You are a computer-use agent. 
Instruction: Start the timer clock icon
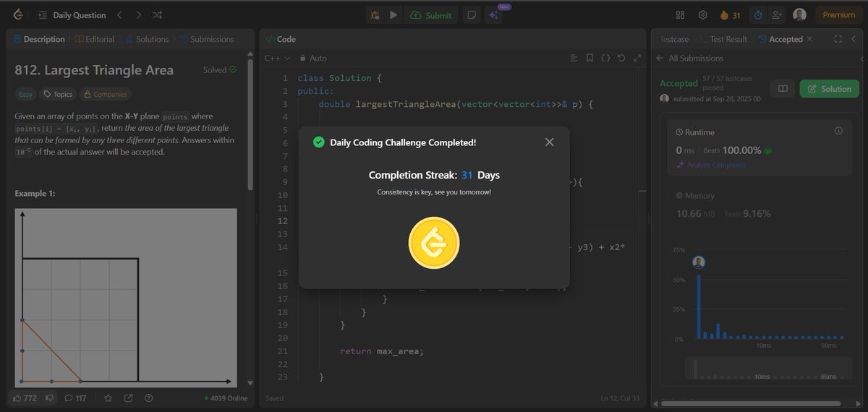click(x=758, y=14)
